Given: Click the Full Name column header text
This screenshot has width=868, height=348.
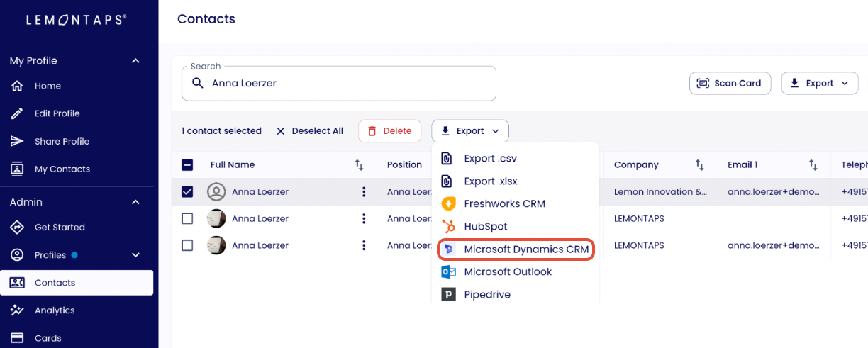Looking at the screenshot, I should pos(233,165).
